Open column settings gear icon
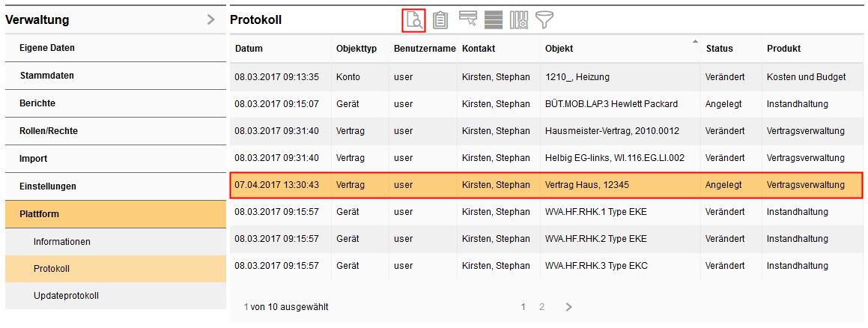Screen dimensions: 868x328 [519, 20]
